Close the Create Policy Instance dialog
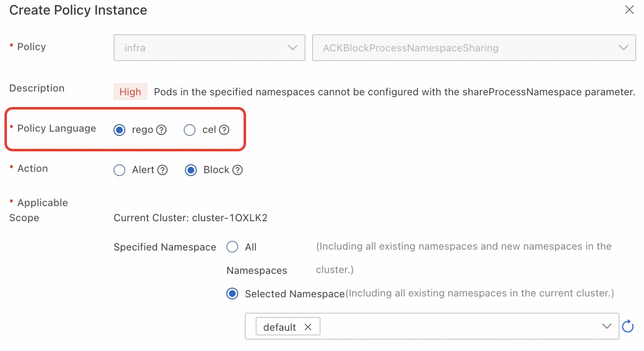Screen dimensions: 644x351 (x=629, y=9)
